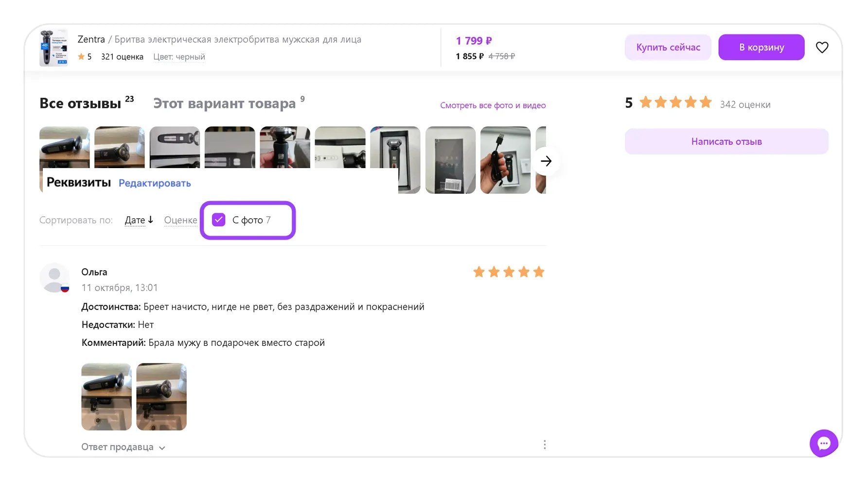Click the "Купить сейчас" button
This screenshot has width=868, height=481.
click(668, 48)
